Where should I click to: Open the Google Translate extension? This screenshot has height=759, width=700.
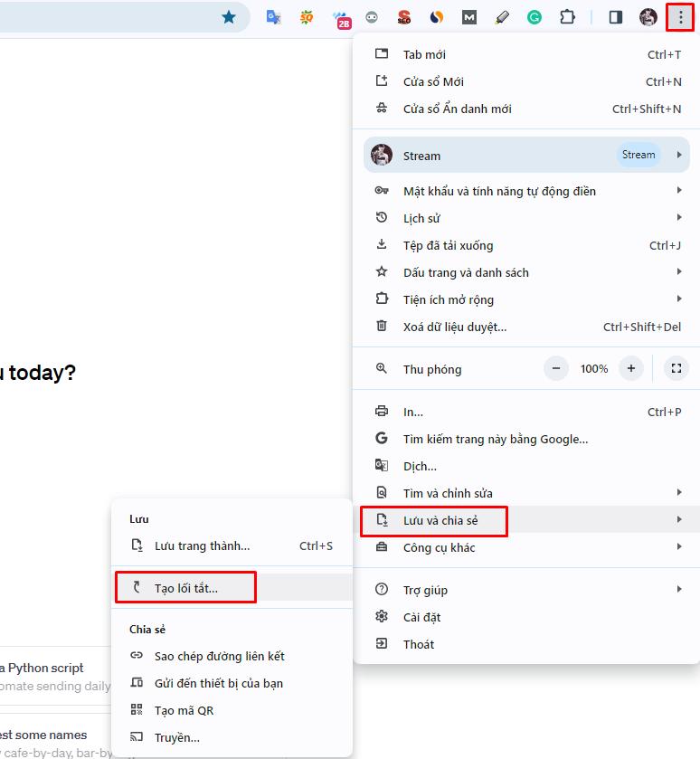click(x=274, y=17)
